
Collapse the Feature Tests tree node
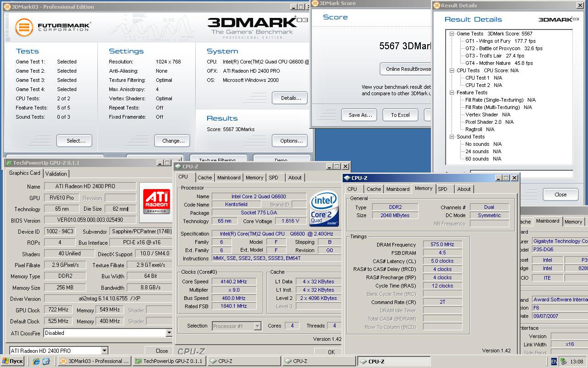[452, 92]
